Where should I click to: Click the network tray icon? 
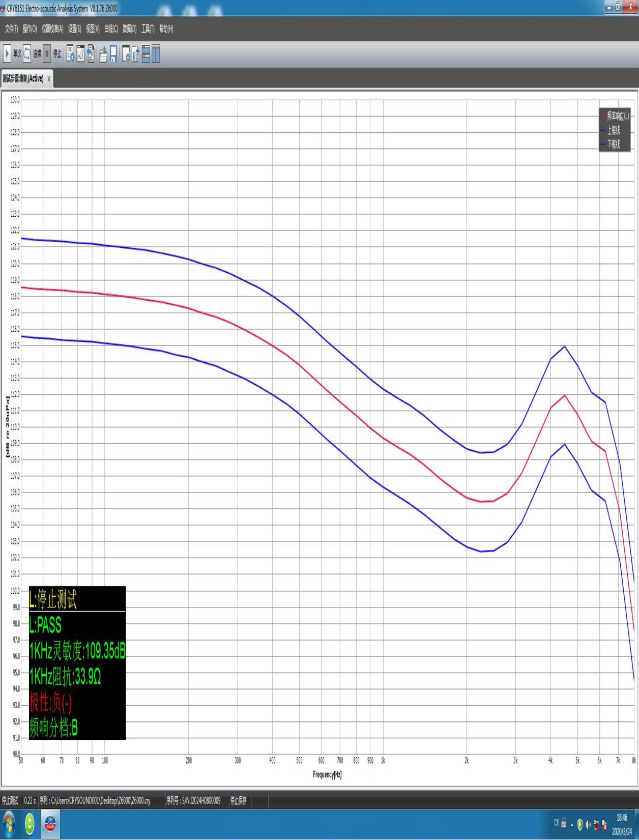(596, 825)
